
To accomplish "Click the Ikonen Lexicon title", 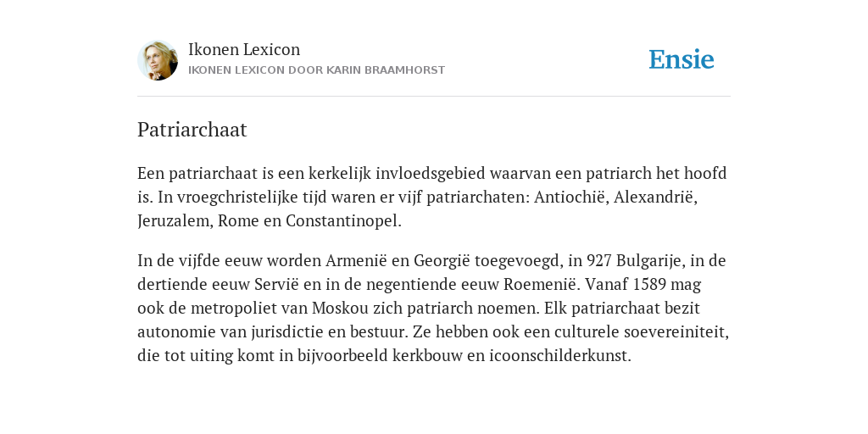I will (244, 50).
